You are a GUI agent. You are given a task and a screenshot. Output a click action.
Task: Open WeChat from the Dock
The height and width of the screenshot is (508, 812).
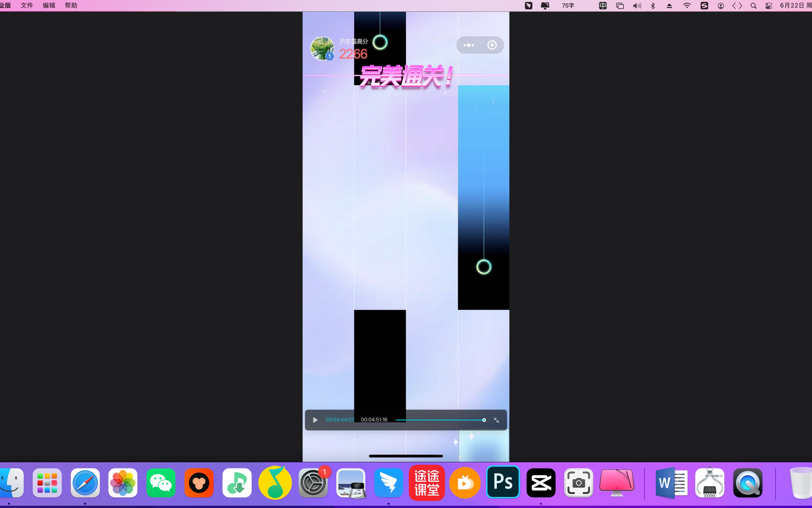161,483
